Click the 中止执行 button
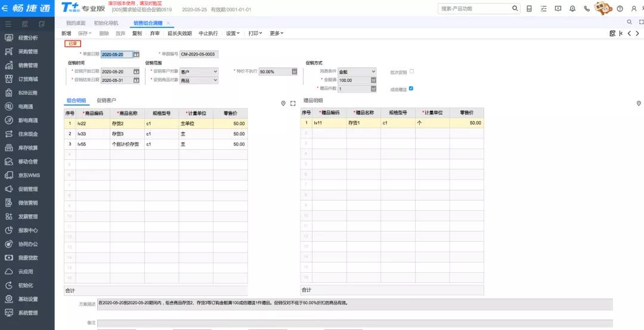The image size is (644, 330). 208,33
